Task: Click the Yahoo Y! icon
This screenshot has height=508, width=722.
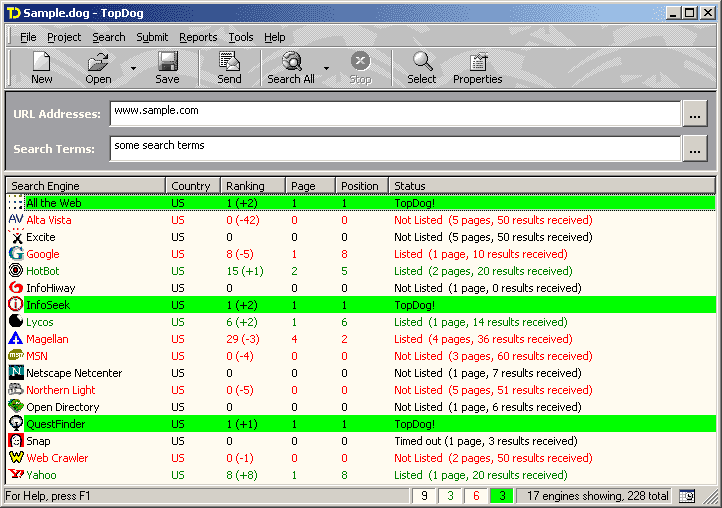Action: tap(16, 474)
